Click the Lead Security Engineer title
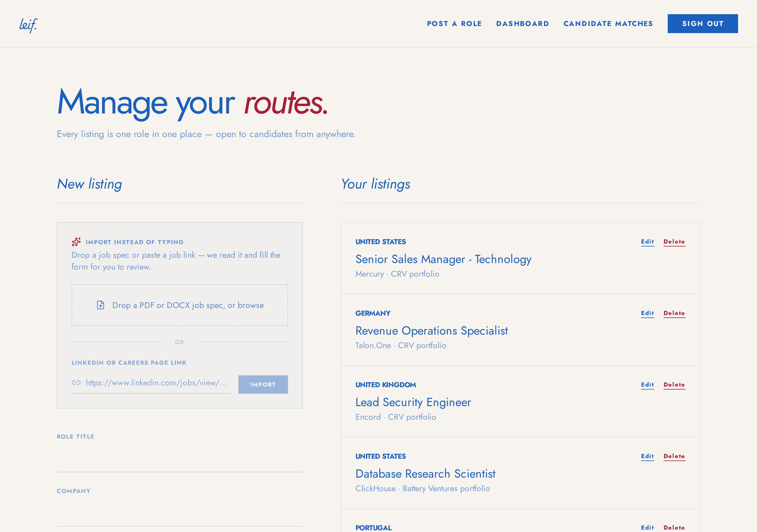757x532 pixels. pyautogui.click(x=413, y=402)
